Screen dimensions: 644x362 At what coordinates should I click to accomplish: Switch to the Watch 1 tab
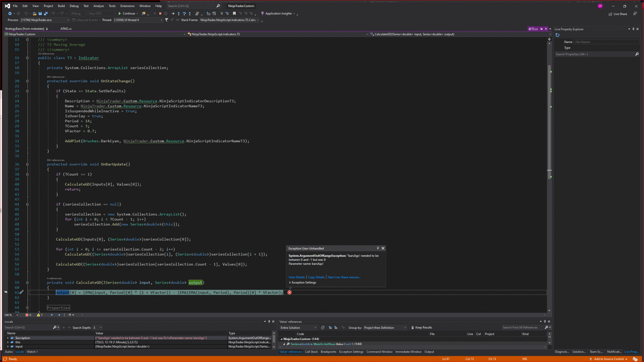(32, 352)
